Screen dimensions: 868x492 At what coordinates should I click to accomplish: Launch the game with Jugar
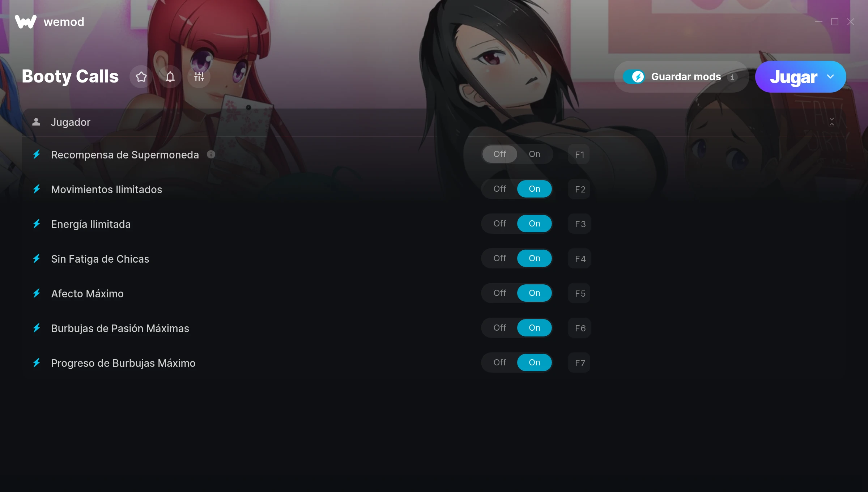coord(793,77)
